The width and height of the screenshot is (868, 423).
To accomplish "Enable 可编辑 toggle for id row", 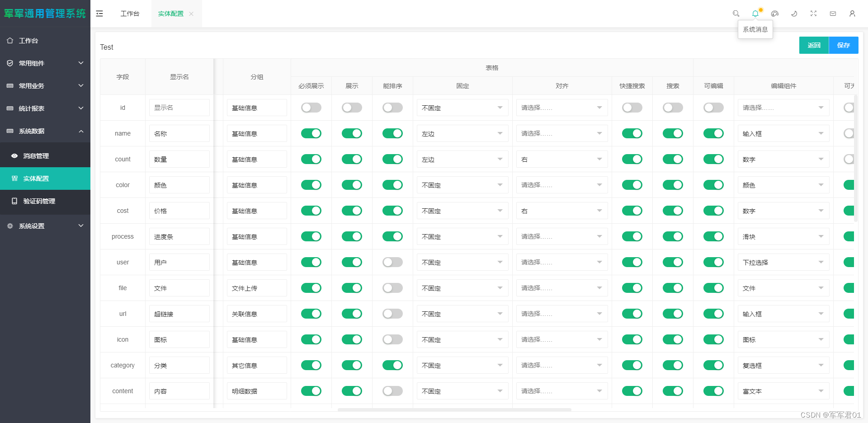I will tap(713, 108).
